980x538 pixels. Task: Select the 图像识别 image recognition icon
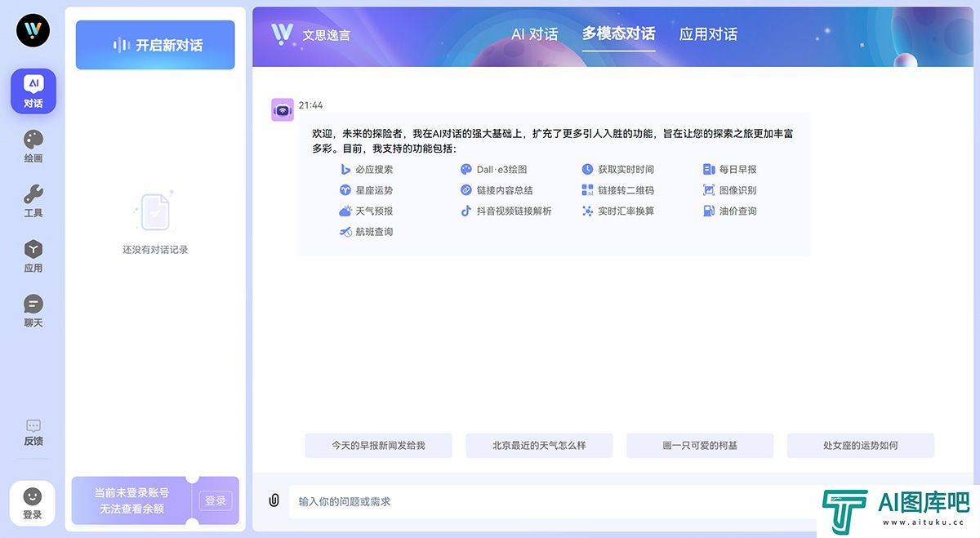pyautogui.click(x=709, y=190)
